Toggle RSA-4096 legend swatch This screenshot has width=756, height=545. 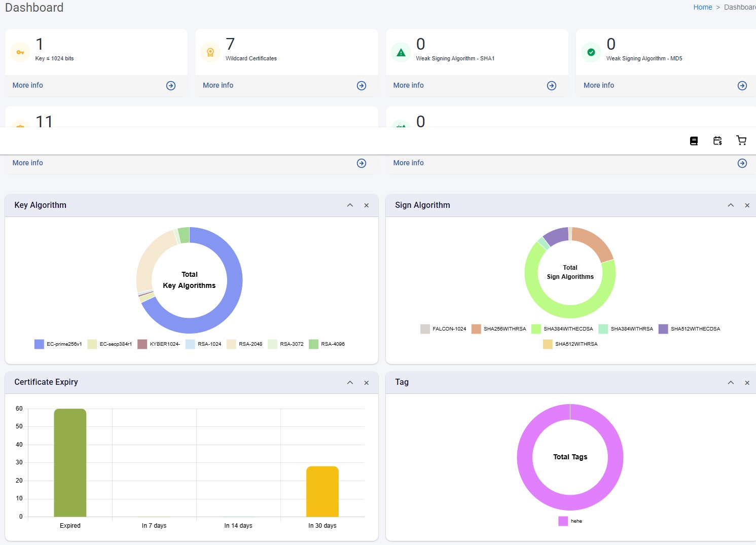coord(314,344)
